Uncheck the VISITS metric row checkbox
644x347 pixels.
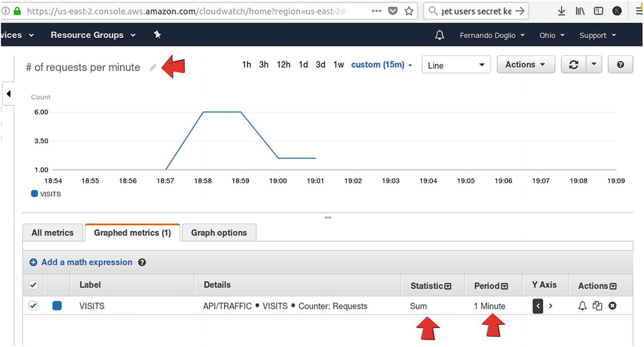[33, 306]
